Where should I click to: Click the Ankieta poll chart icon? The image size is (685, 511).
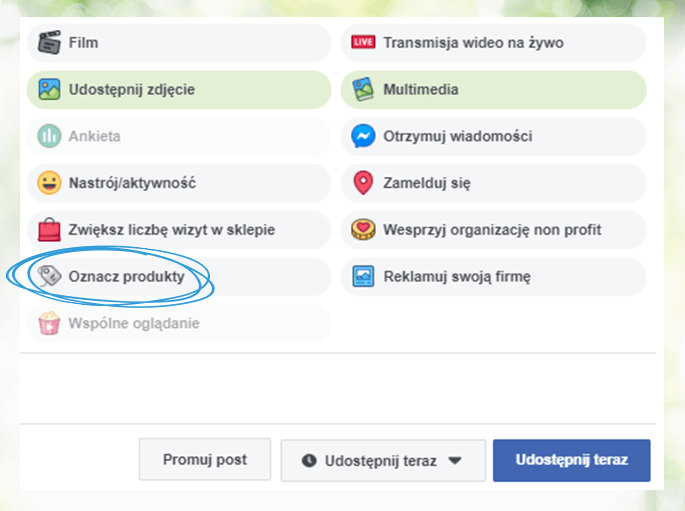point(49,136)
